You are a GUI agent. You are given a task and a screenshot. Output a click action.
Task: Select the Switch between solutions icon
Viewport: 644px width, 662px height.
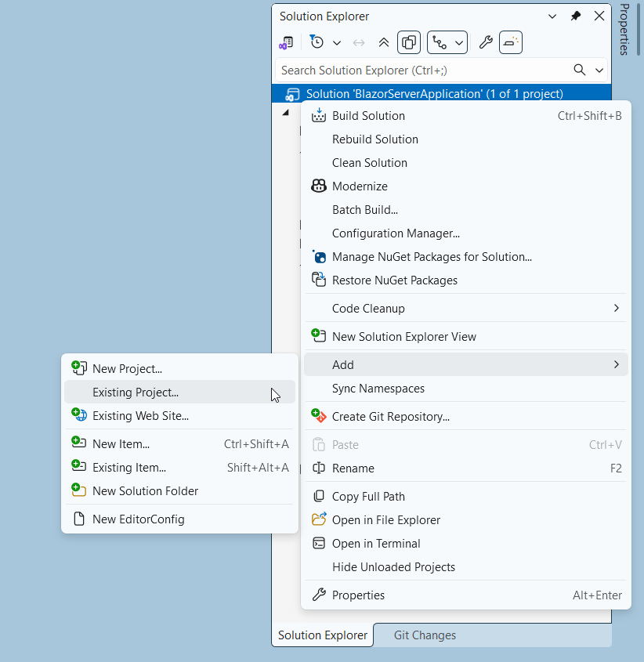[x=287, y=42]
